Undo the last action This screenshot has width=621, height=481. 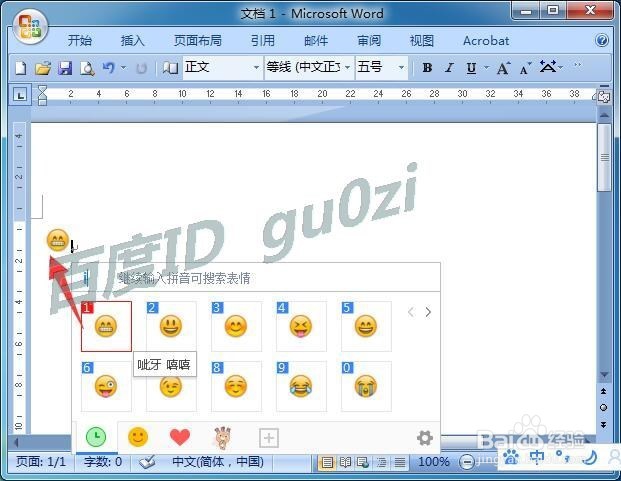click(x=109, y=68)
